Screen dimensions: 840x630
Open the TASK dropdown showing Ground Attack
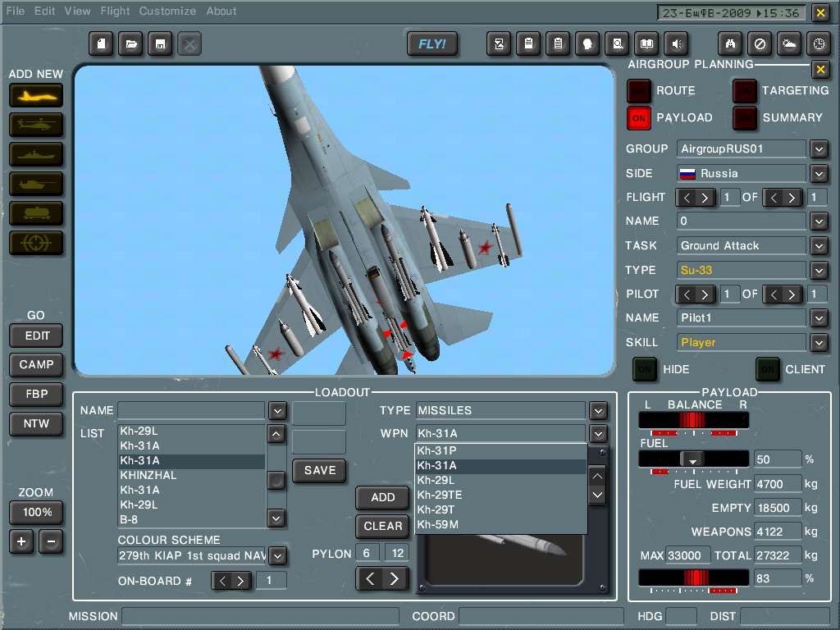pos(819,245)
